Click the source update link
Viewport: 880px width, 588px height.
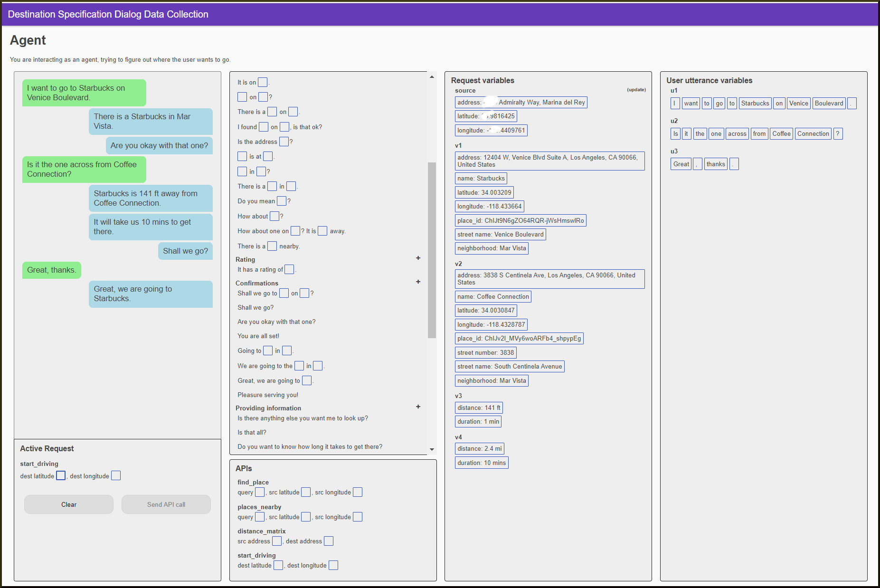click(636, 90)
